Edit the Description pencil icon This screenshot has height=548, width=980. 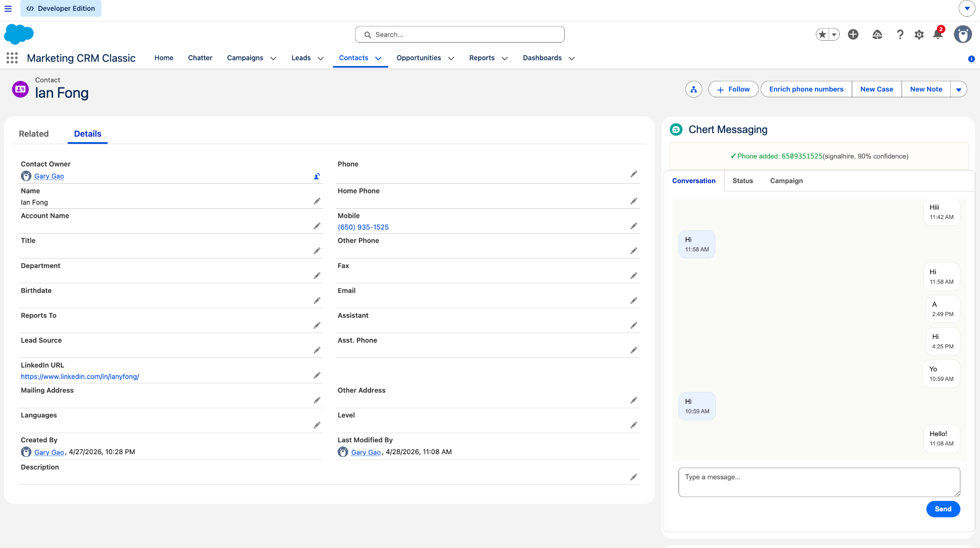point(634,478)
